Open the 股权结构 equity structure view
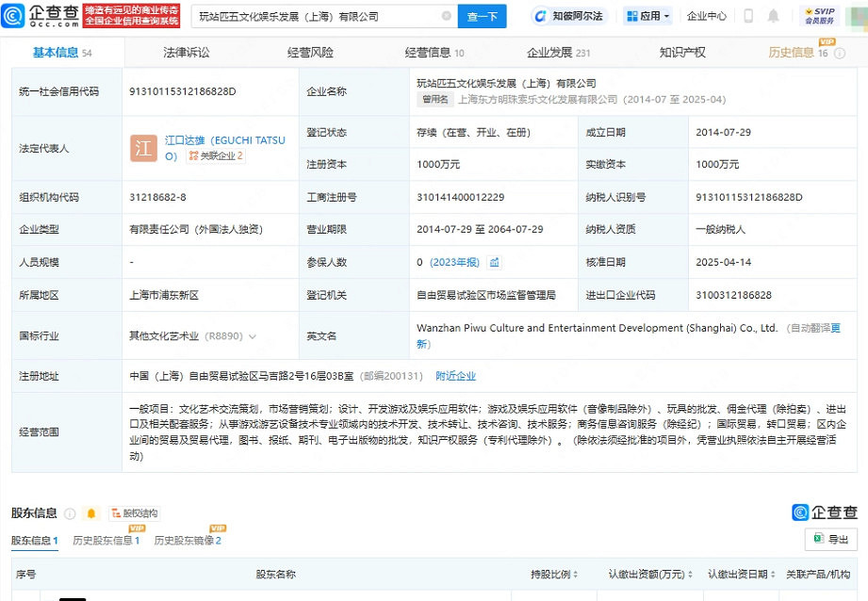 [134, 513]
